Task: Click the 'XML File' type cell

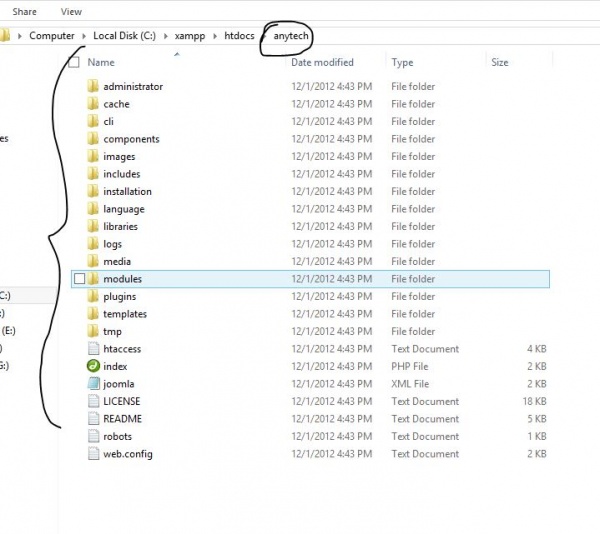Action: pyautogui.click(x=410, y=384)
